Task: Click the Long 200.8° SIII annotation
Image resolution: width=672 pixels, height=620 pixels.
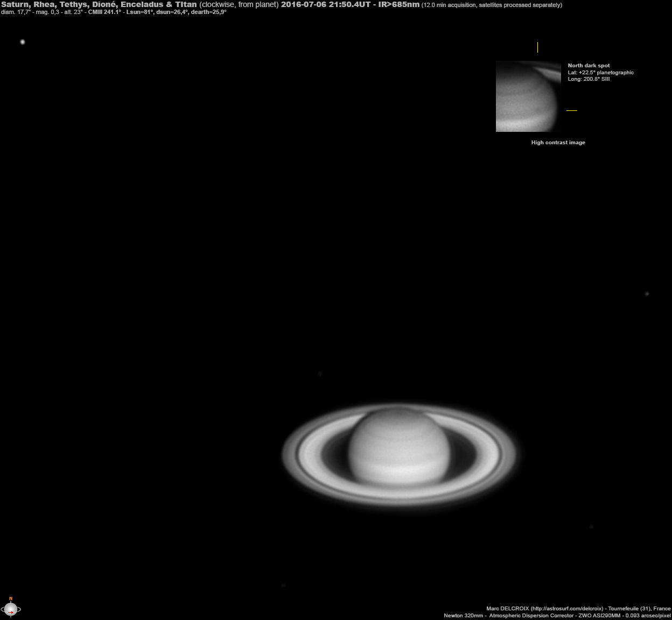Action: tap(588, 79)
